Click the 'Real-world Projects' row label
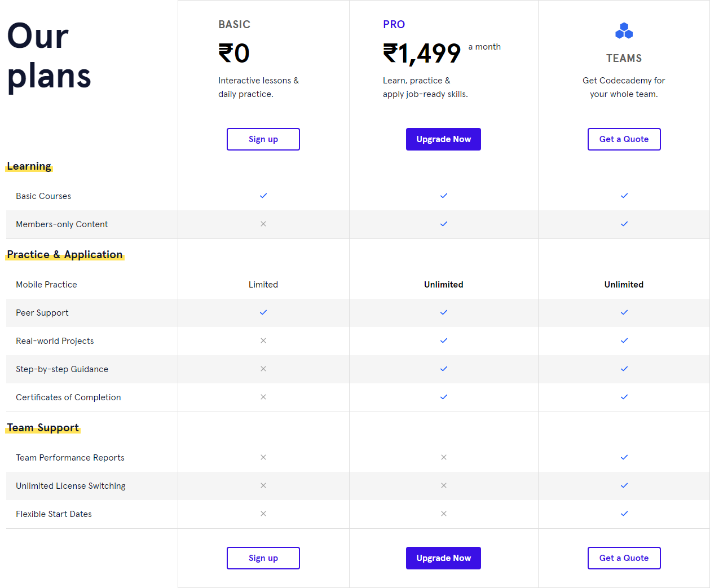Screen dimensions: 710x588 pyautogui.click(x=55, y=341)
